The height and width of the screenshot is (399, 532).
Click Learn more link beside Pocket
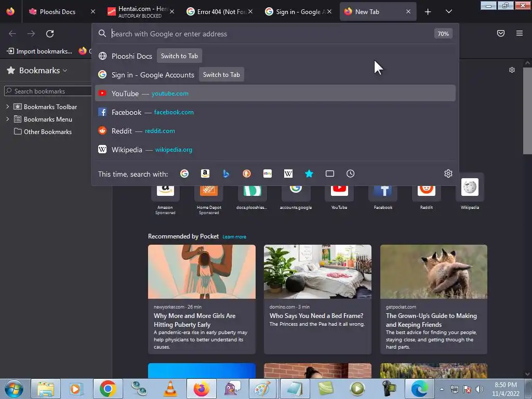[x=234, y=237]
